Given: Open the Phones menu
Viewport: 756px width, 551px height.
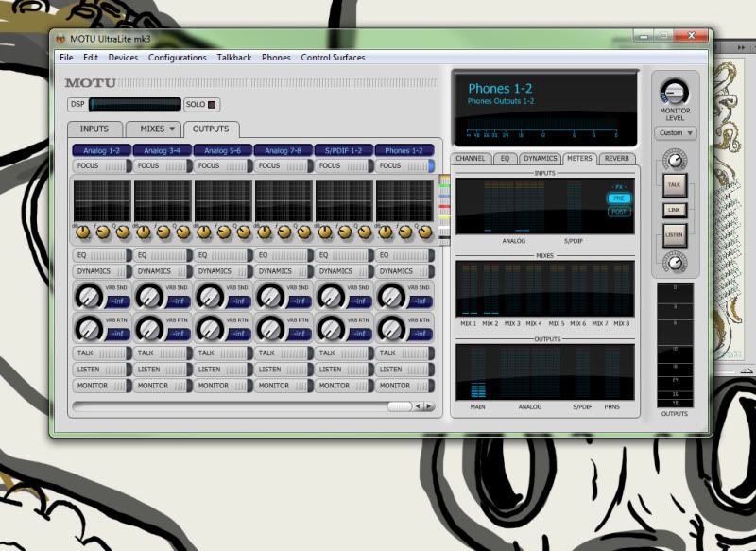Looking at the screenshot, I should 276,58.
